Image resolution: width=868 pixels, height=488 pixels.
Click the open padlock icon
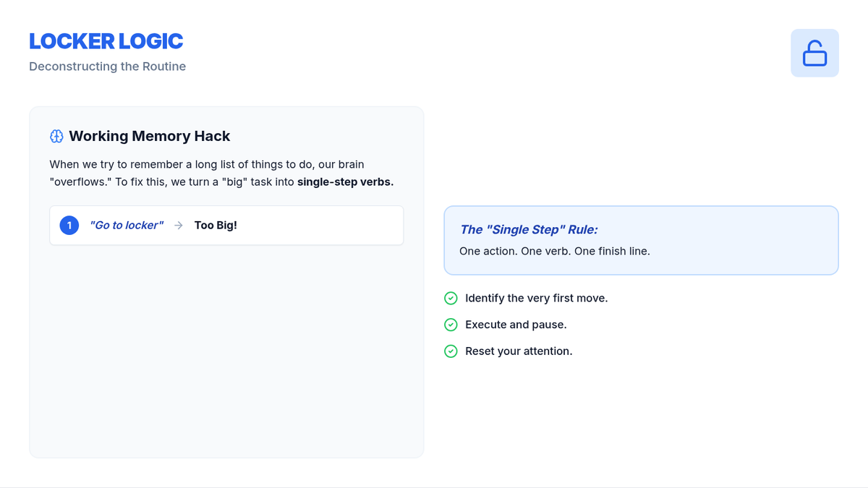pyautogui.click(x=814, y=53)
